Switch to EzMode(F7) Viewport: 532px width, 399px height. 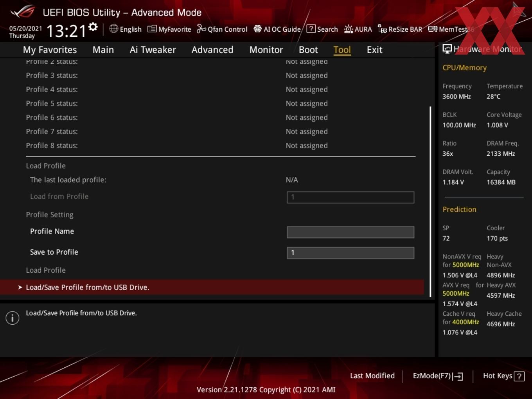[x=438, y=376]
